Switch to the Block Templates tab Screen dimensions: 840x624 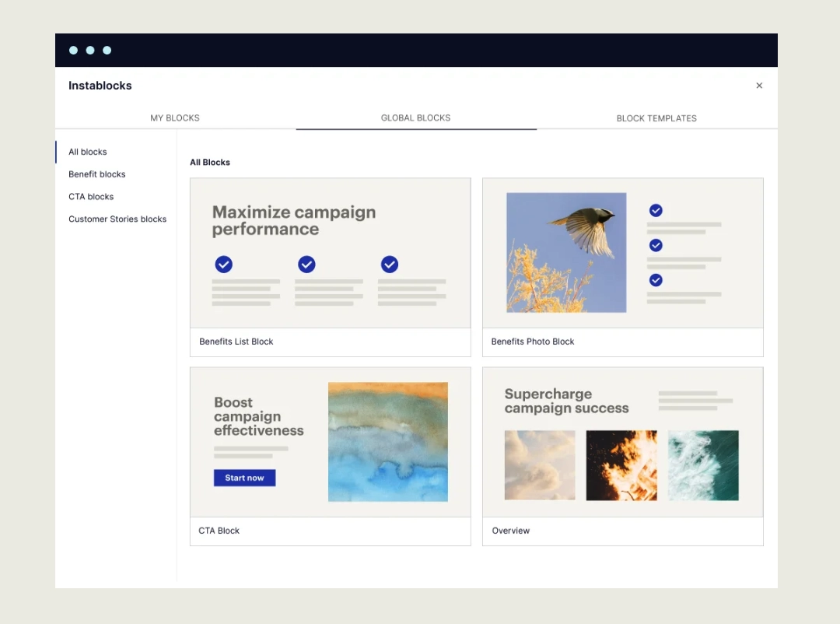[x=656, y=117]
